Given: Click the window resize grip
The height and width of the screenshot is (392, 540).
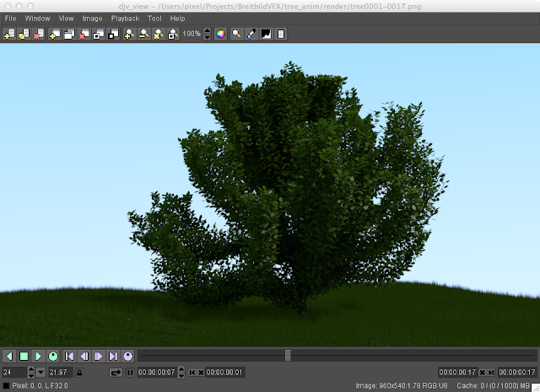Looking at the screenshot, I should 536,388.
